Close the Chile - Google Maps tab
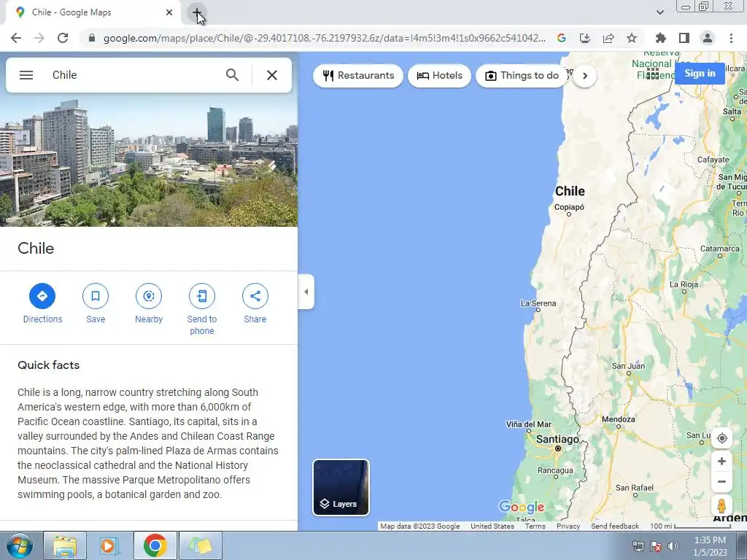The height and width of the screenshot is (560, 747). [x=169, y=12]
